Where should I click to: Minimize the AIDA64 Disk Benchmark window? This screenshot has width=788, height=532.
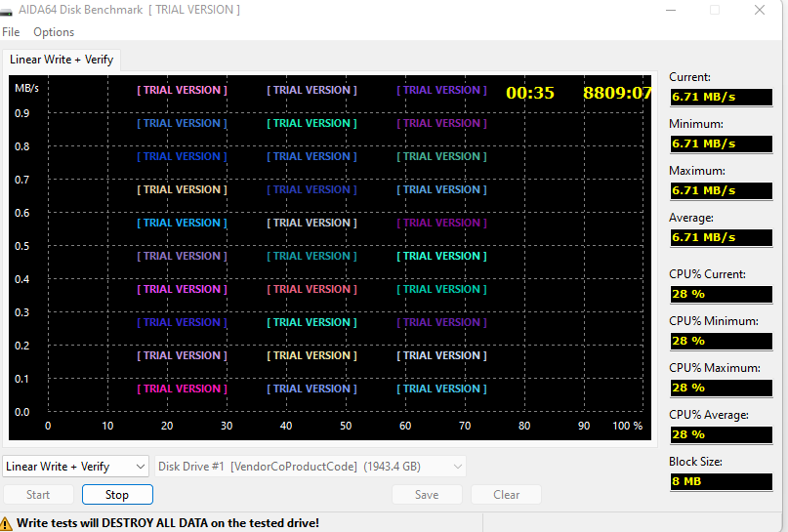[667, 10]
